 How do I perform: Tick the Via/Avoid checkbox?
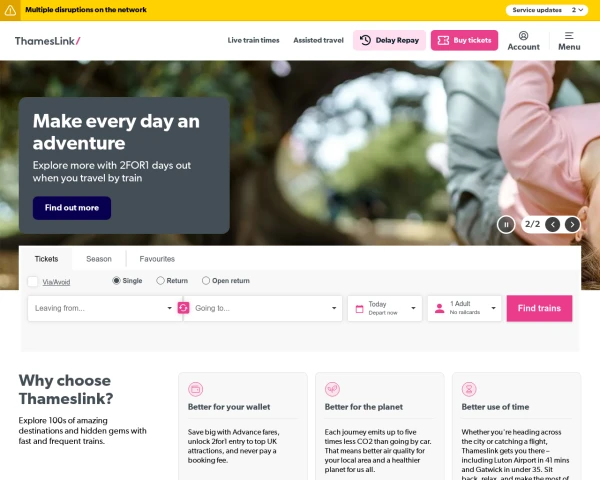[x=33, y=282]
